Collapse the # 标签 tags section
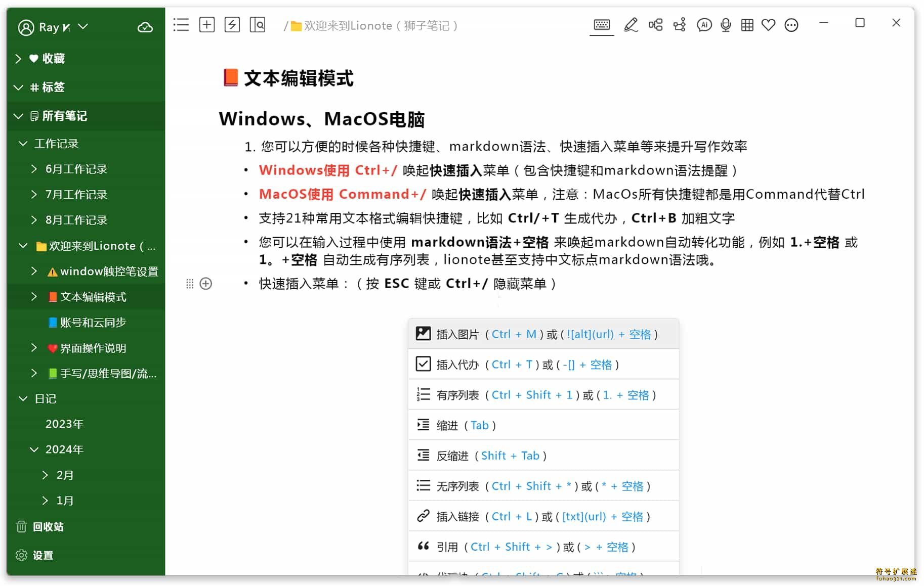The height and width of the screenshot is (586, 924). (18, 87)
